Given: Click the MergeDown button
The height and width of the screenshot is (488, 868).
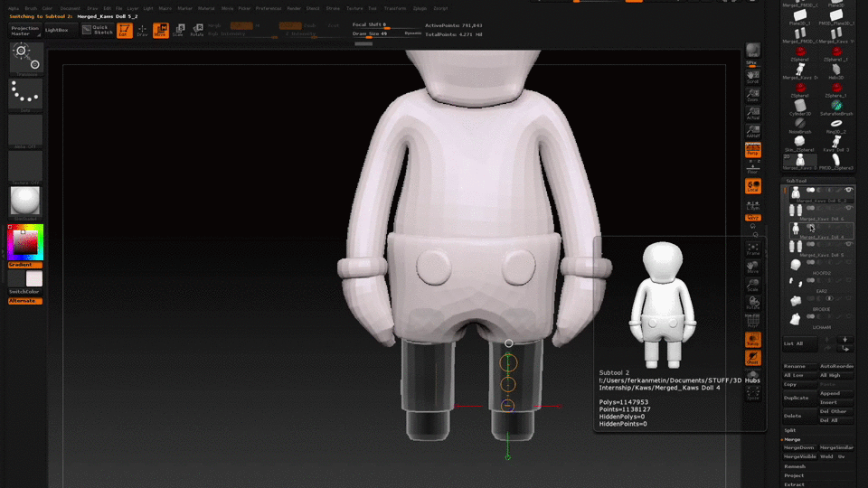Looking at the screenshot, I should click(799, 447).
